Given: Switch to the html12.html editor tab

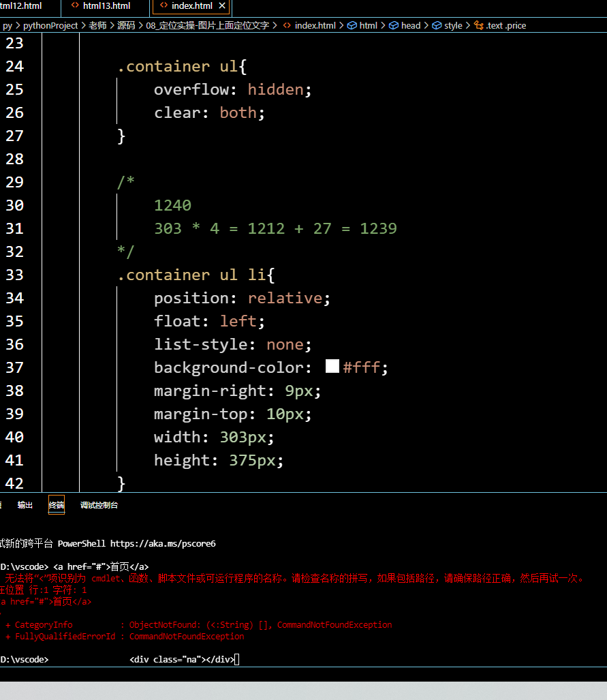Looking at the screenshot, I should pyautogui.click(x=20, y=6).
